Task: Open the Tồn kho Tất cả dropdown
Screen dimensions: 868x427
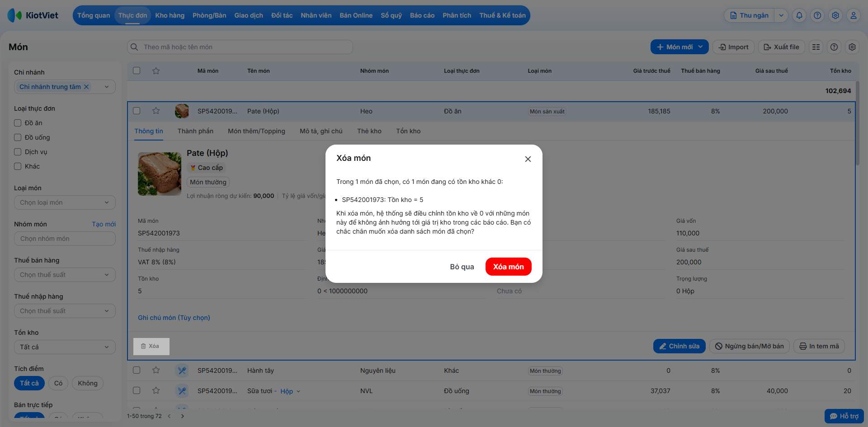Action: [65, 347]
